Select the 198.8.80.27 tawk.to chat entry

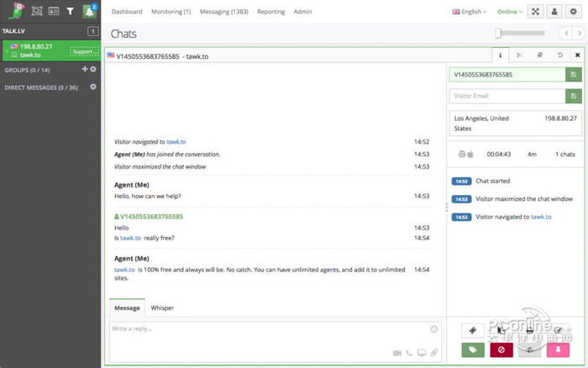click(x=50, y=50)
